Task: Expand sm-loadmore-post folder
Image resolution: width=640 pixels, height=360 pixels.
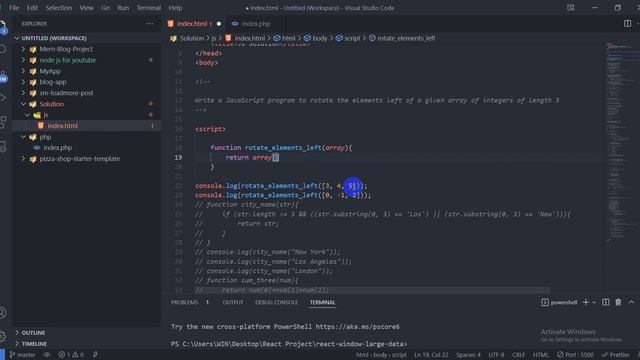Action: coord(23,93)
